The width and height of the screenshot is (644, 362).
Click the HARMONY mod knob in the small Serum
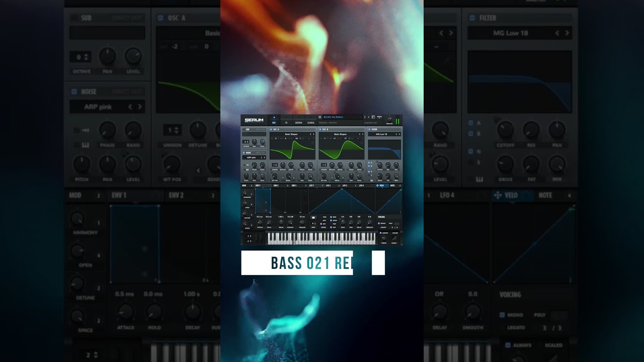tap(245, 193)
